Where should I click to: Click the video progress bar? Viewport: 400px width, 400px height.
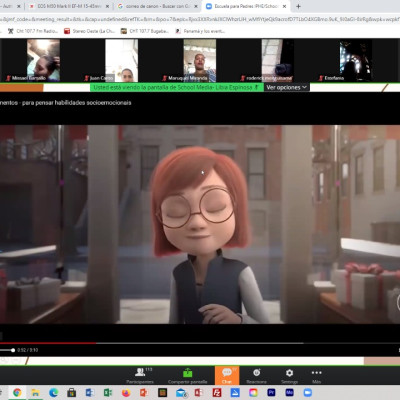(x=200, y=343)
